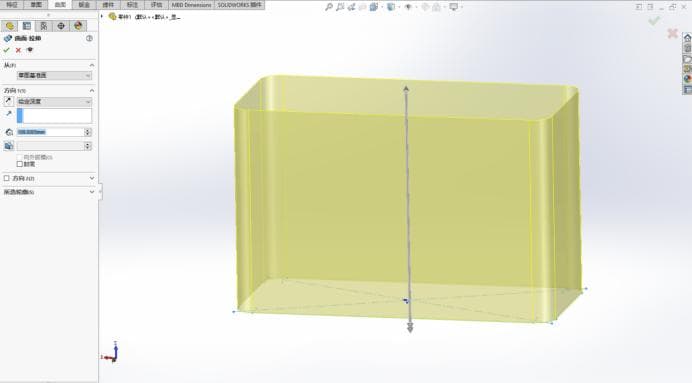Collapse the From section
Screen dimensions: 692x383
point(92,65)
